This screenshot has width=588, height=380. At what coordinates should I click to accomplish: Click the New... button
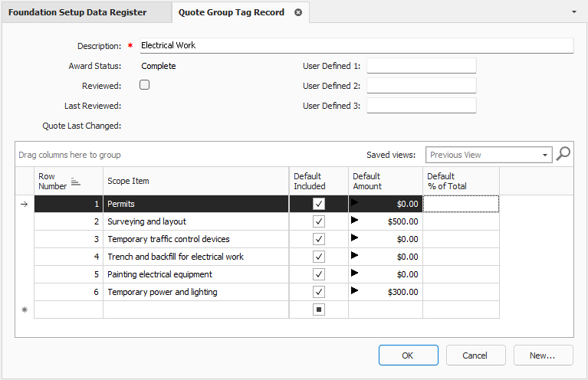coord(543,355)
